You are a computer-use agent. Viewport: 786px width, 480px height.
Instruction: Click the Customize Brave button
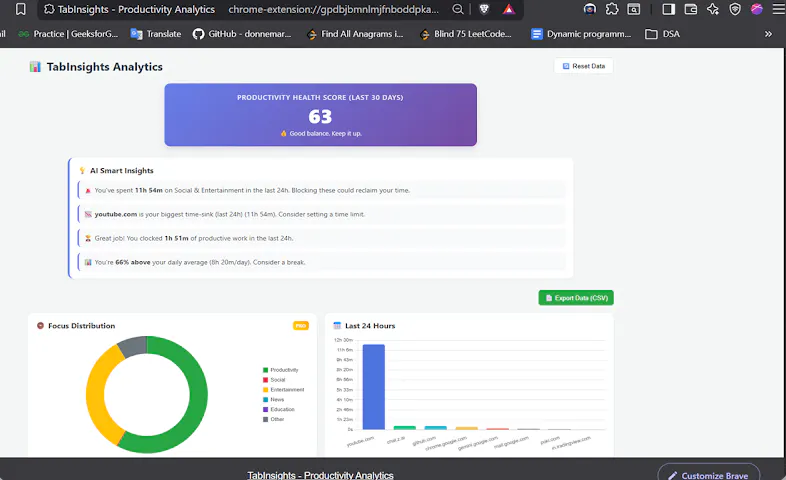tap(708, 475)
